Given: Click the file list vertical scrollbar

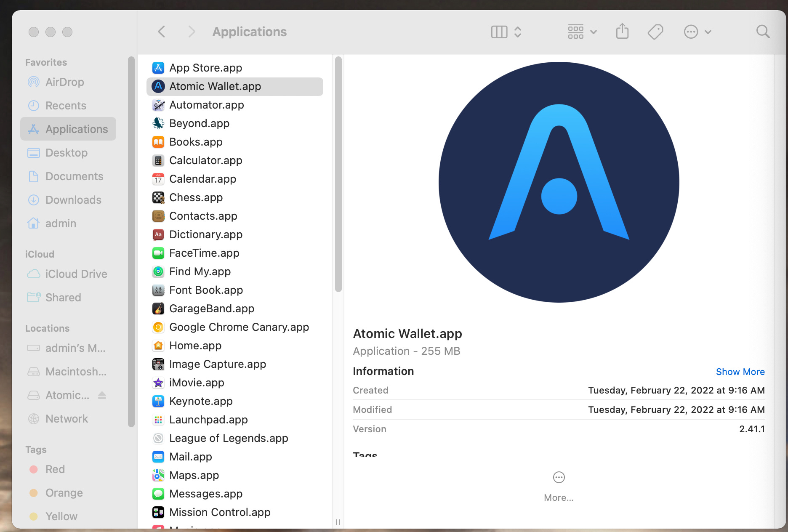Looking at the screenshot, I should coord(338,174).
